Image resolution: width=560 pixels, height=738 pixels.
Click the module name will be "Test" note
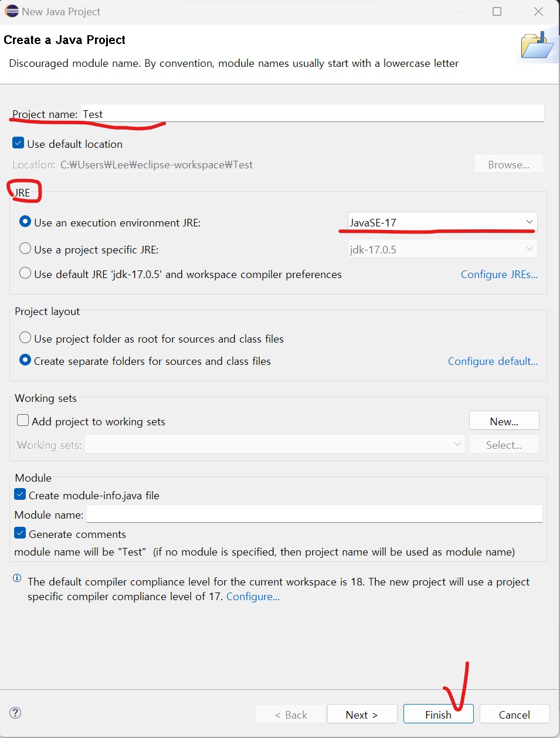tap(264, 551)
